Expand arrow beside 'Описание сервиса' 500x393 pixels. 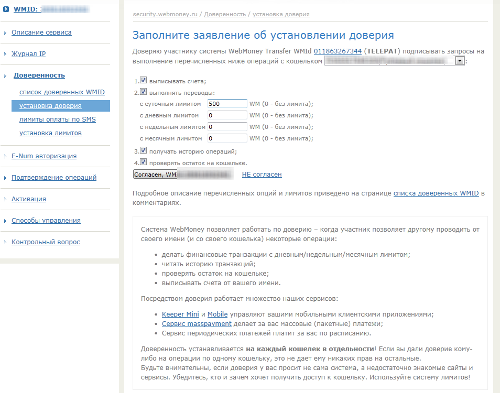[5, 33]
